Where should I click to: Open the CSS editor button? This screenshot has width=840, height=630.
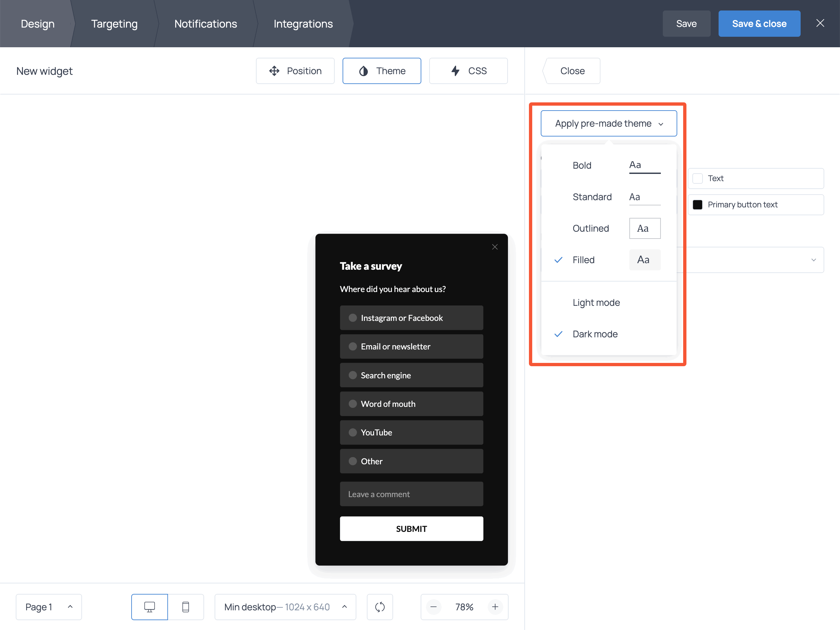(468, 71)
